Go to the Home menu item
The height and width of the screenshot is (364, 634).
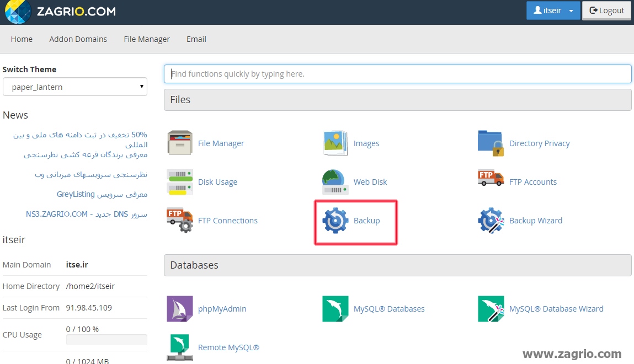click(x=22, y=39)
